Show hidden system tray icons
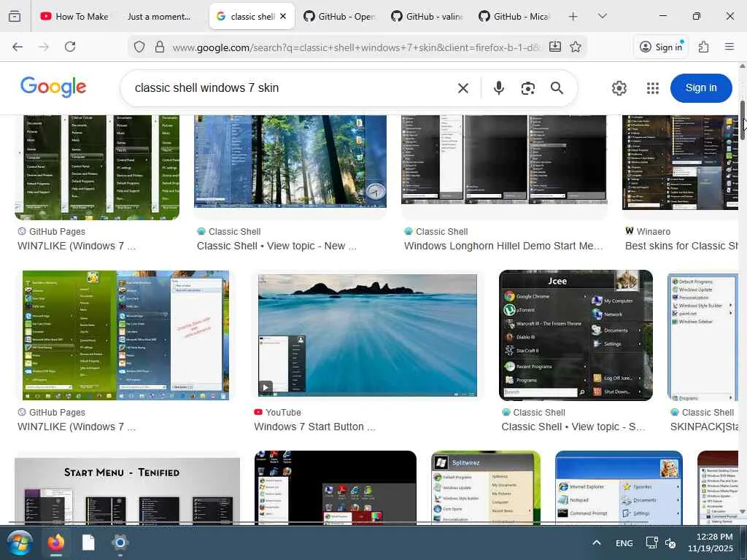This screenshot has height=560, width=747. coord(597,542)
